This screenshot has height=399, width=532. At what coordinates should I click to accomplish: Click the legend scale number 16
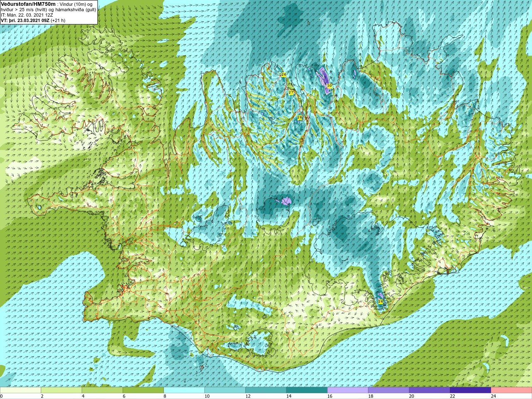[x=330, y=396]
